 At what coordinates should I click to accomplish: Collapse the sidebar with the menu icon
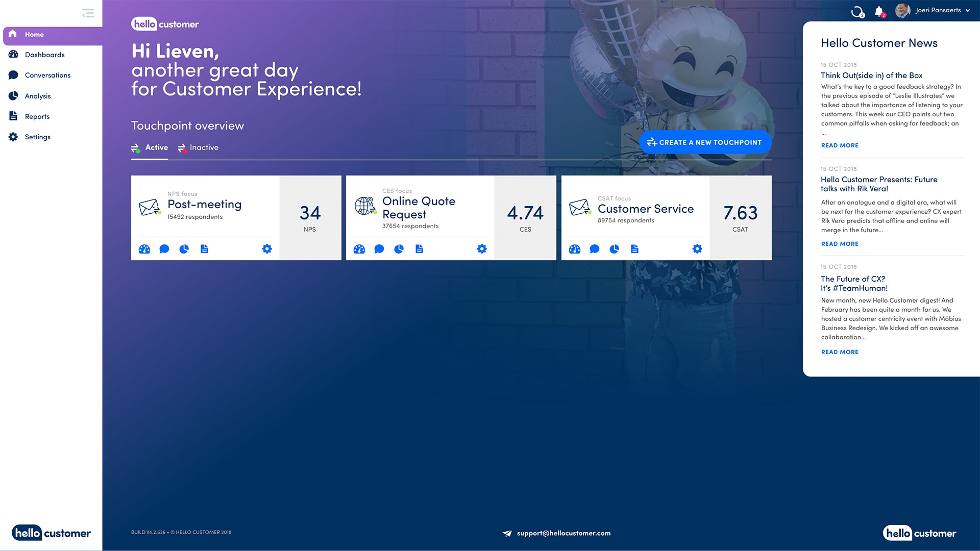coord(88,13)
